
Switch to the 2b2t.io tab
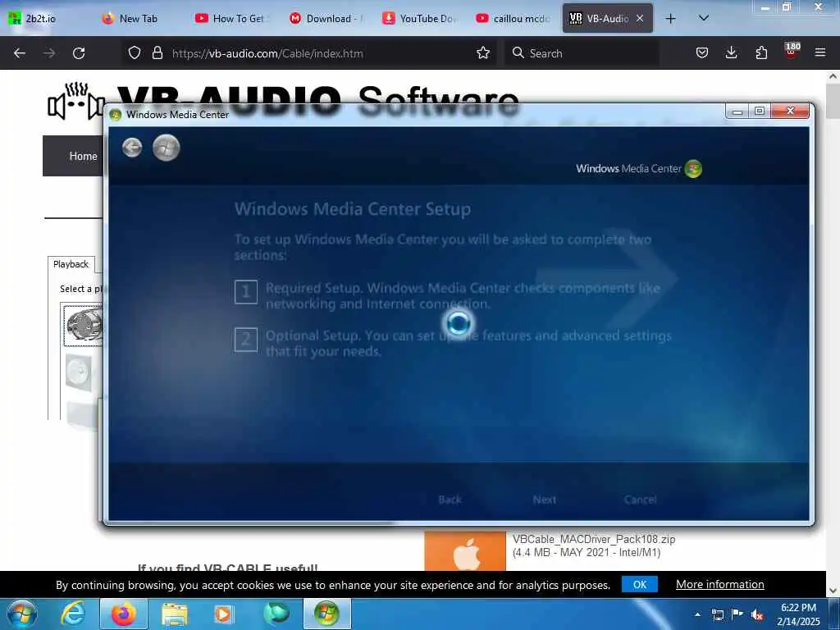[x=47, y=19]
